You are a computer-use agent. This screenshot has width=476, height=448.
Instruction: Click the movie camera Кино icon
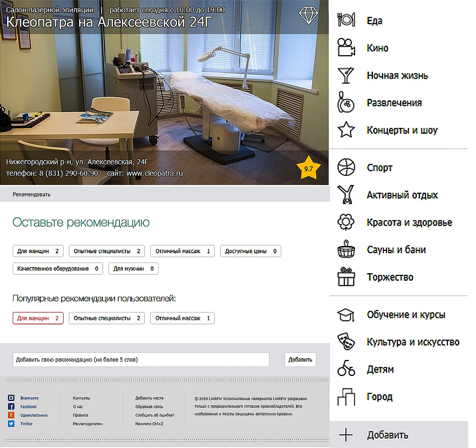pyautogui.click(x=346, y=47)
